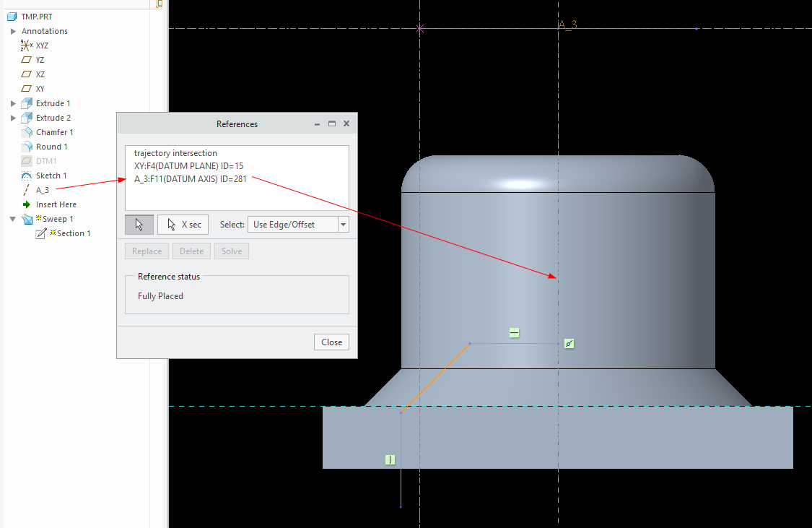Select the TMP.PRT part icon
812x528 pixels.
[x=12, y=16]
